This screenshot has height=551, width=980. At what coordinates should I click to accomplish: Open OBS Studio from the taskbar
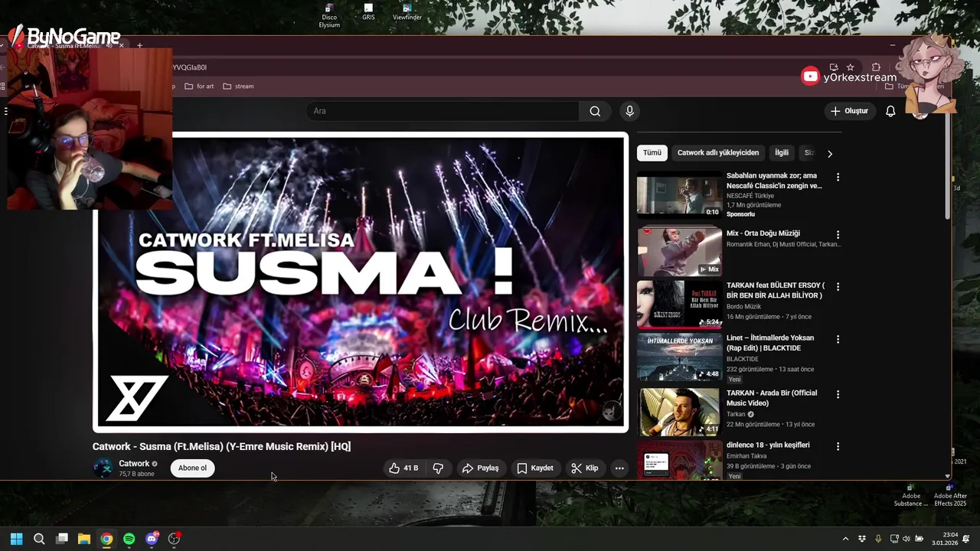coord(175,539)
